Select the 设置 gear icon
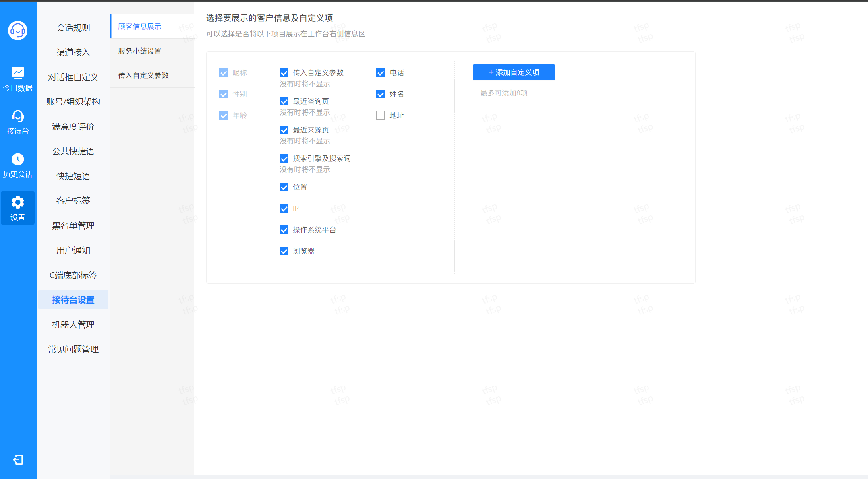 point(18,202)
